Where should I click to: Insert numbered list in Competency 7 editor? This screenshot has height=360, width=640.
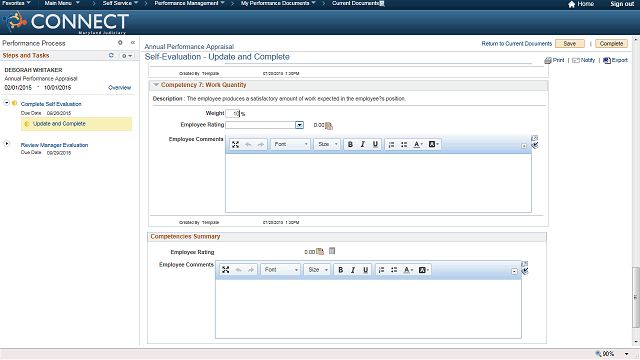pyautogui.click(x=391, y=144)
